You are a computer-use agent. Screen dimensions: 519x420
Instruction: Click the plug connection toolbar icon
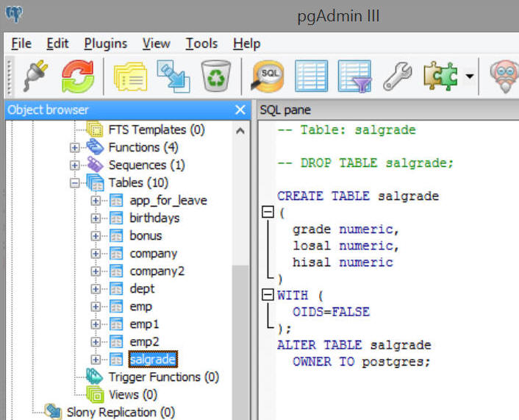(33, 75)
